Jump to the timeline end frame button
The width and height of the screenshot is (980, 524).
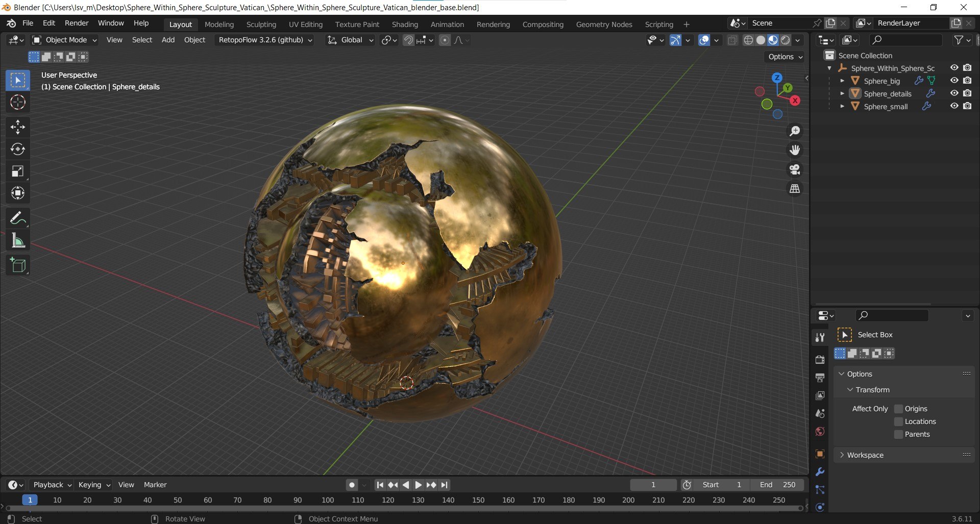pos(444,485)
